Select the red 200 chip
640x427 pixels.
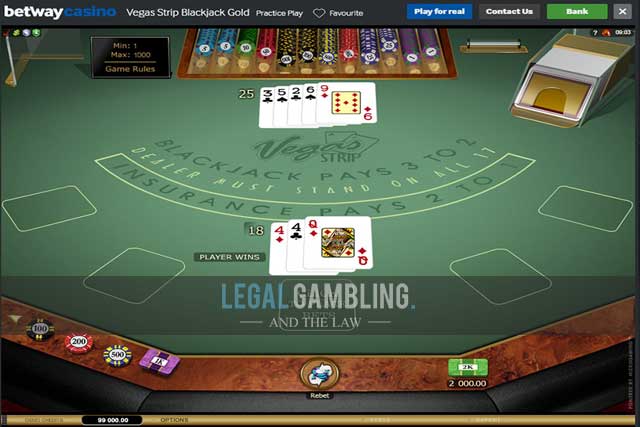point(79,342)
